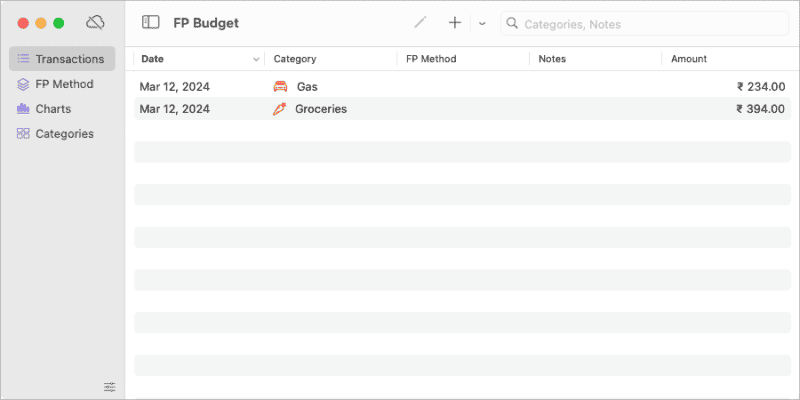The image size is (800, 400).
Task: Open Transactions in the sidebar
Action: (x=62, y=59)
